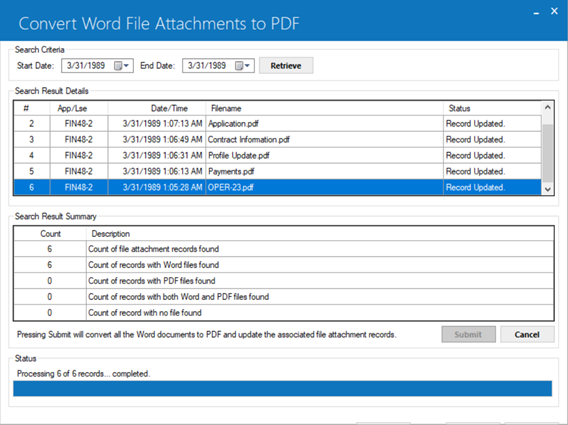Select the Contract Information.pdf row
Viewport: 568px width, 425px height.
pos(277,139)
